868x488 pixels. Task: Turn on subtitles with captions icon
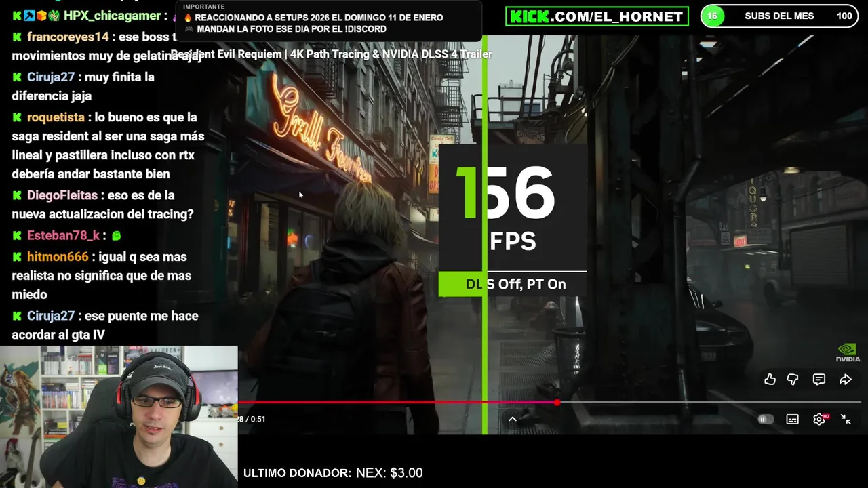pyautogui.click(x=792, y=420)
